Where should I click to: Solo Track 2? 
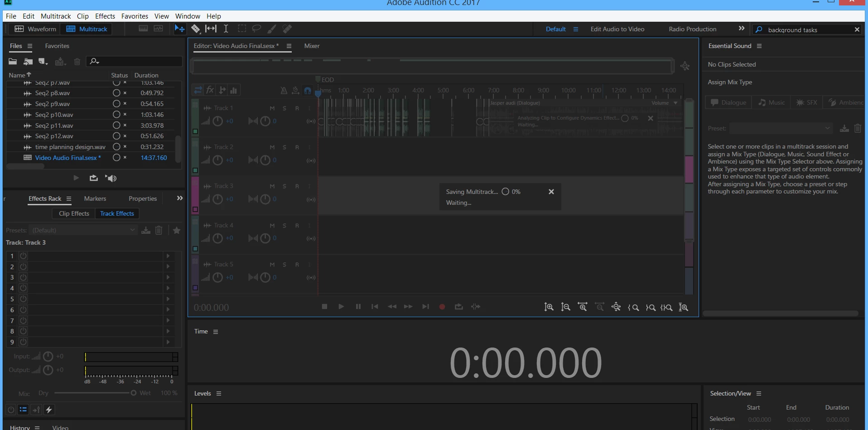pyautogui.click(x=285, y=147)
